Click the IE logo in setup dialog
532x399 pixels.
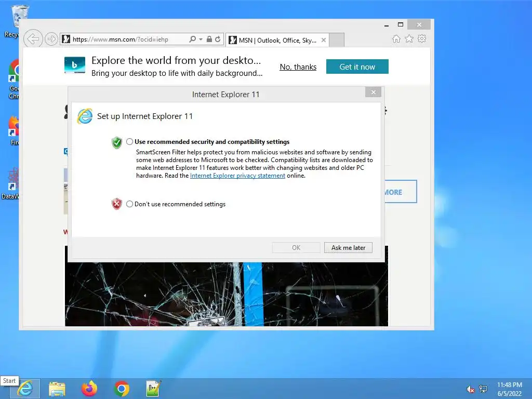click(85, 116)
